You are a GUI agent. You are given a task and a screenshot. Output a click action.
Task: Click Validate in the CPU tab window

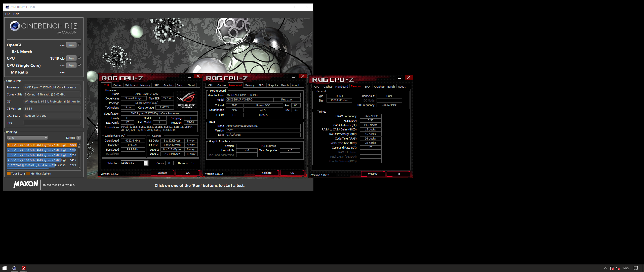[x=162, y=173]
